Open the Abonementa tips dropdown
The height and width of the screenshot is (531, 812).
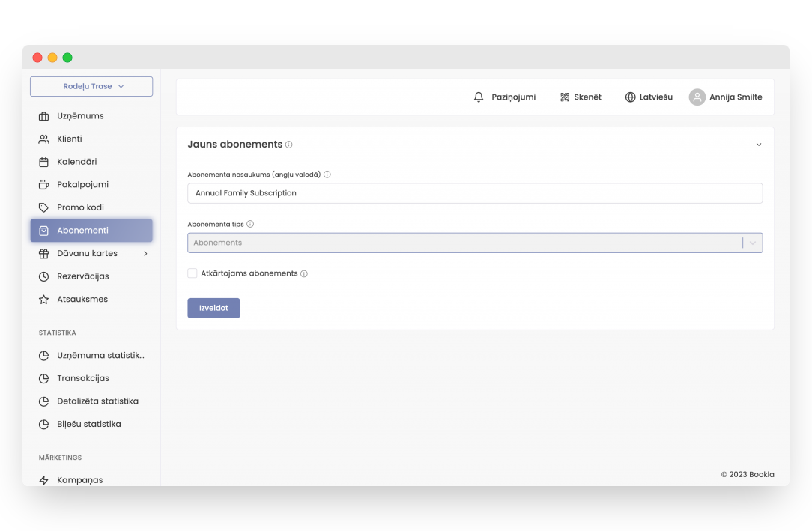coord(474,243)
